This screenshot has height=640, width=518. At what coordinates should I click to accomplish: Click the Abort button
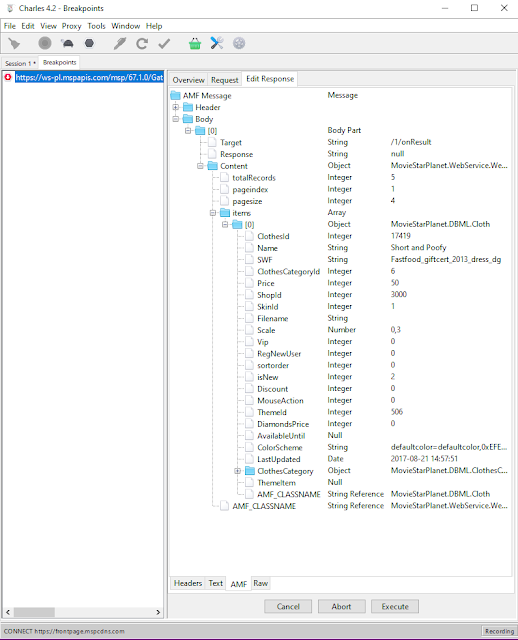[x=341, y=607]
